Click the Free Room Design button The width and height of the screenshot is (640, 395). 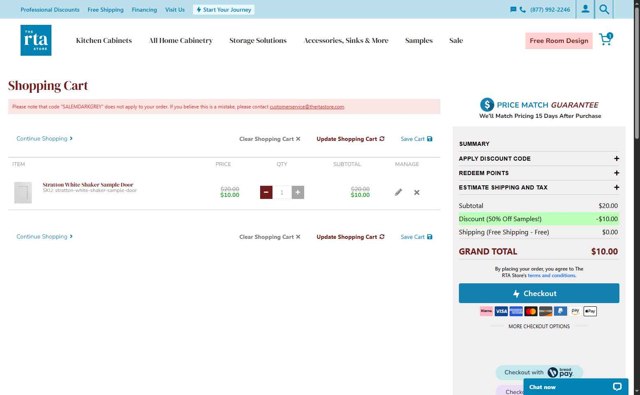(x=559, y=41)
